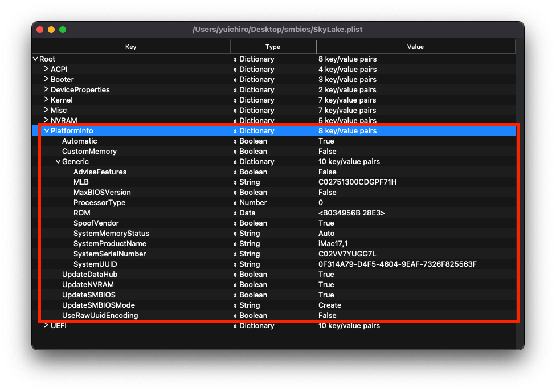This screenshot has width=556, height=392.
Task: Expand the Booter disclosure arrow
Action: tap(47, 79)
